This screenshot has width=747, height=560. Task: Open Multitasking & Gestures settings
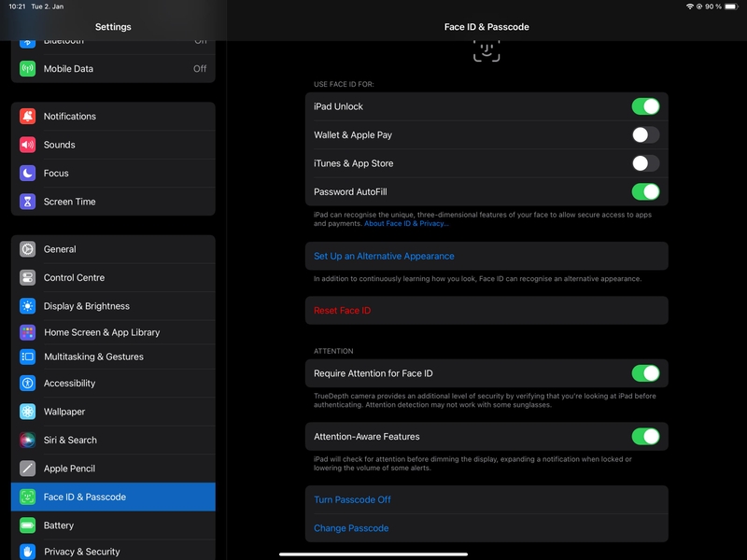113,357
